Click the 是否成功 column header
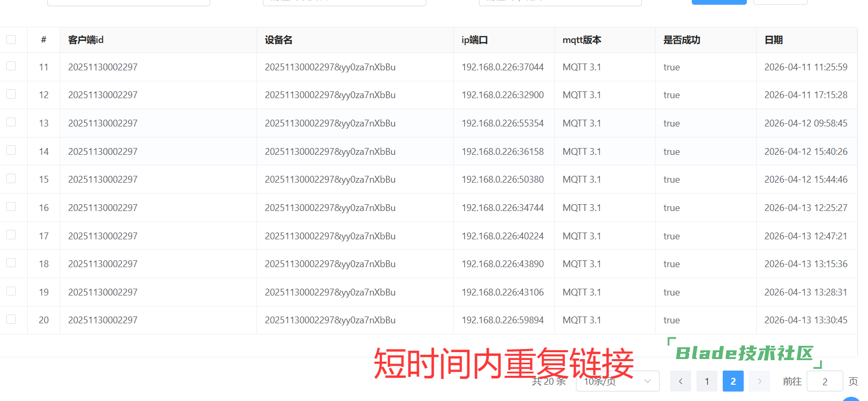The width and height of the screenshot is (868, 401). 681,40
